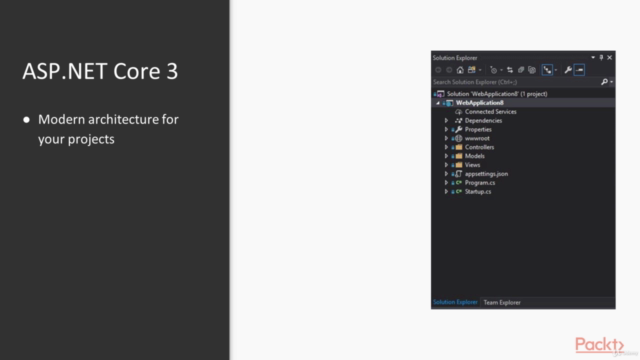640x360 pixels.
Task: Click the search magnifier icon
Action: tap(604, 82)
